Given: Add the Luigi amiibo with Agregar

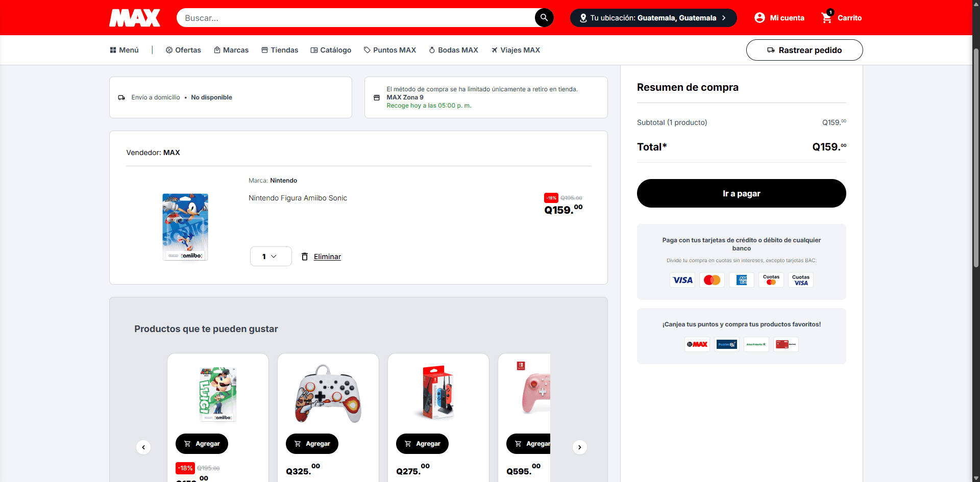Looking at the screenshot, I should [202, 444].
